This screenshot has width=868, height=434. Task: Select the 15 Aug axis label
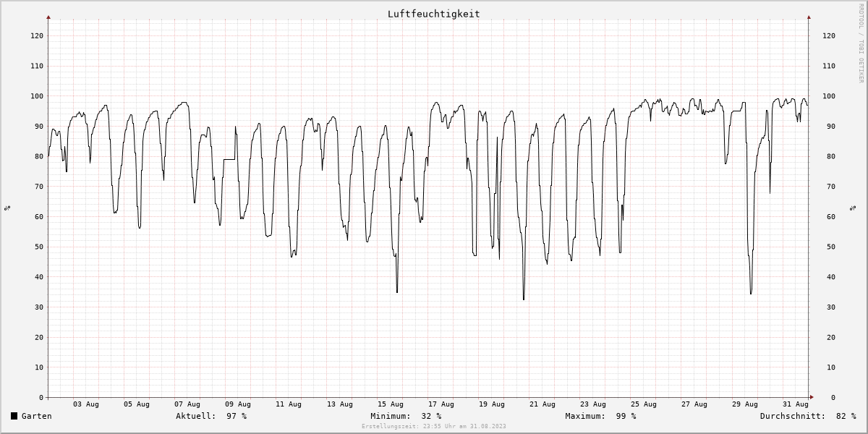(x=391, y=404)
